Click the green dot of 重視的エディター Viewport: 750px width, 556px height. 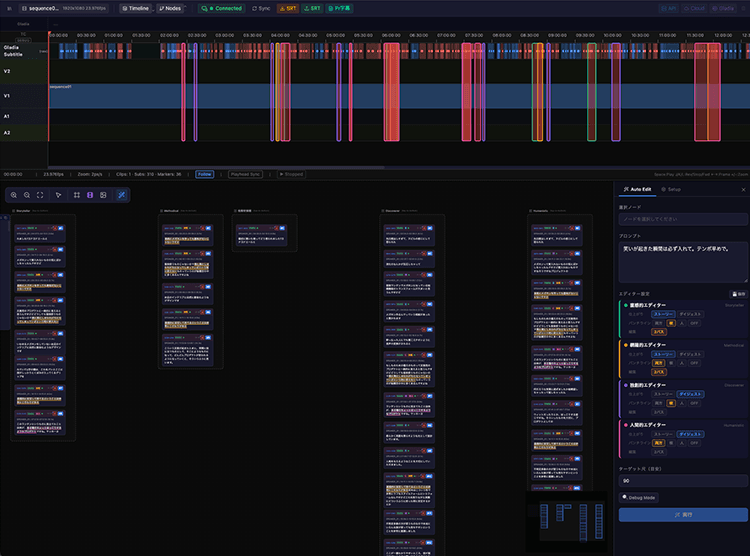click(623, 305)
